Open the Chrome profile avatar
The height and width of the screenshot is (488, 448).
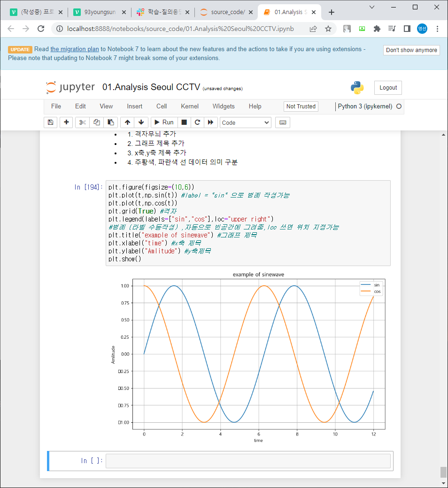422,29
